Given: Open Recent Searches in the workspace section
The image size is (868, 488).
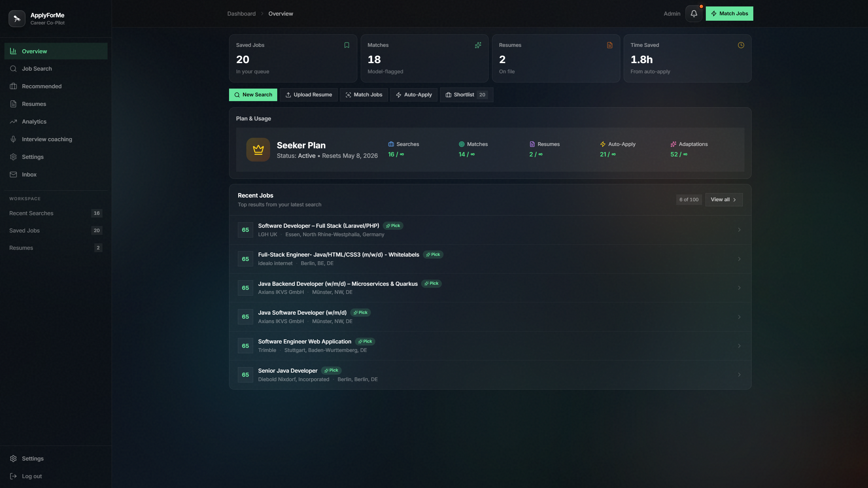Looking at the screenshot, I should click(x=31, y=213).
